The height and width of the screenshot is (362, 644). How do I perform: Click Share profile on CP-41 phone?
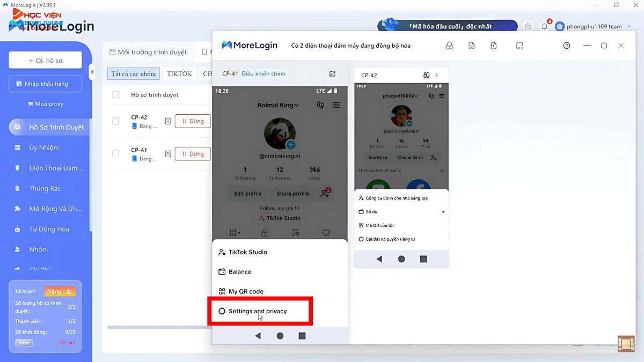[293, 194]
